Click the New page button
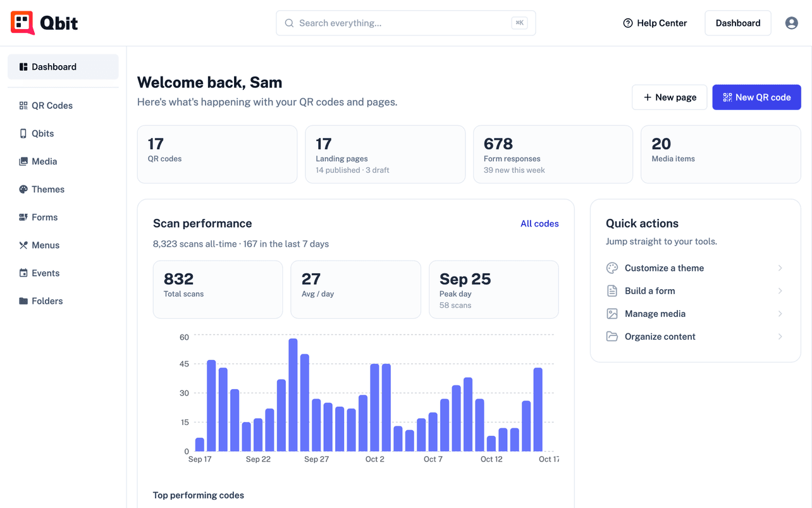The image size is (812, 508). point(669,97)
